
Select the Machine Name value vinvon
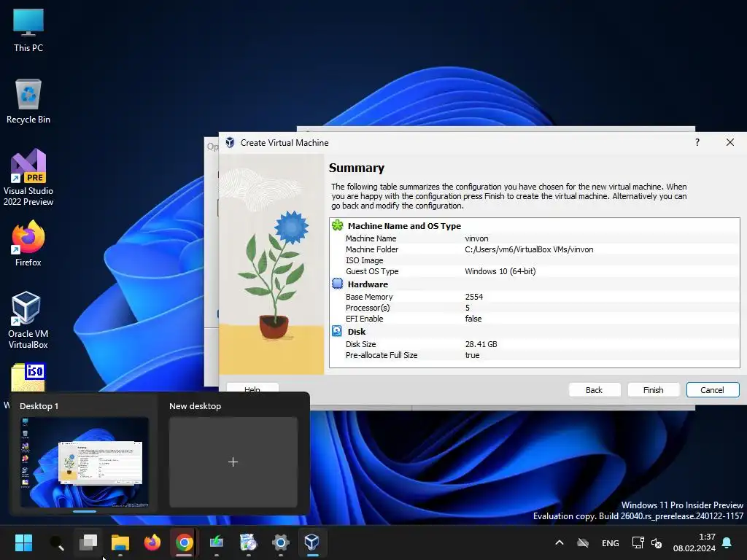click(x=476, y=238)
